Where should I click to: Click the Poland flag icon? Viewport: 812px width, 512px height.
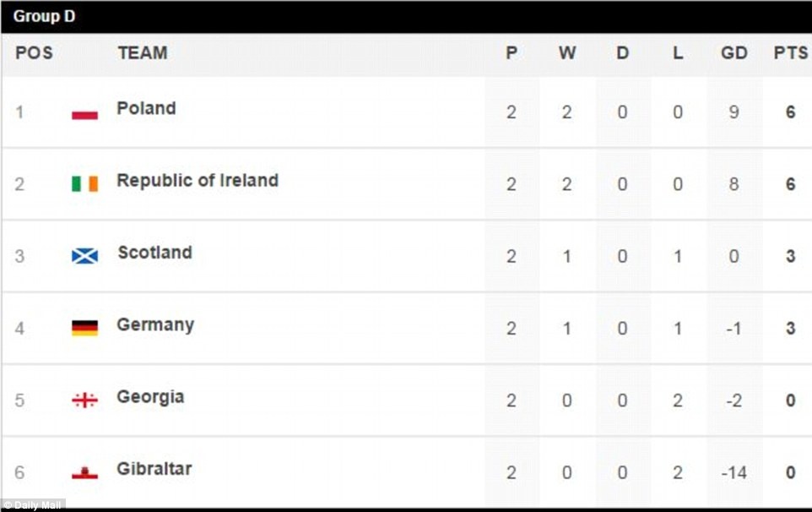click(x=84, y=112)
